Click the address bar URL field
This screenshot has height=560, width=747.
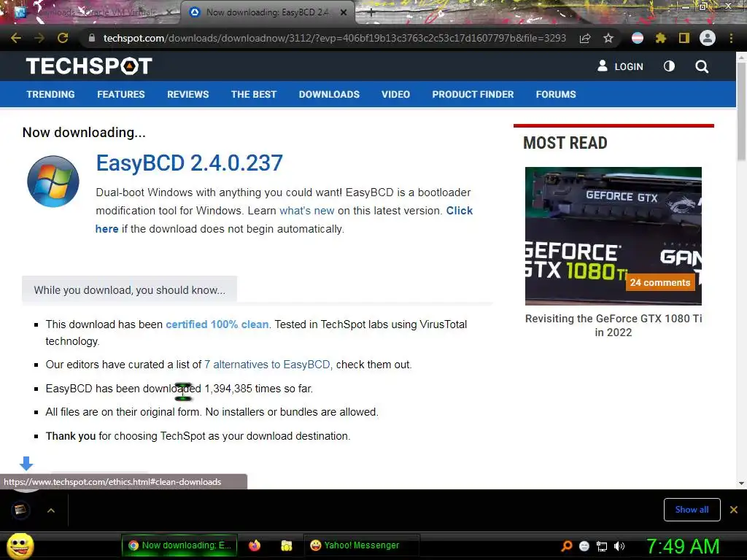tap(334, 38)
